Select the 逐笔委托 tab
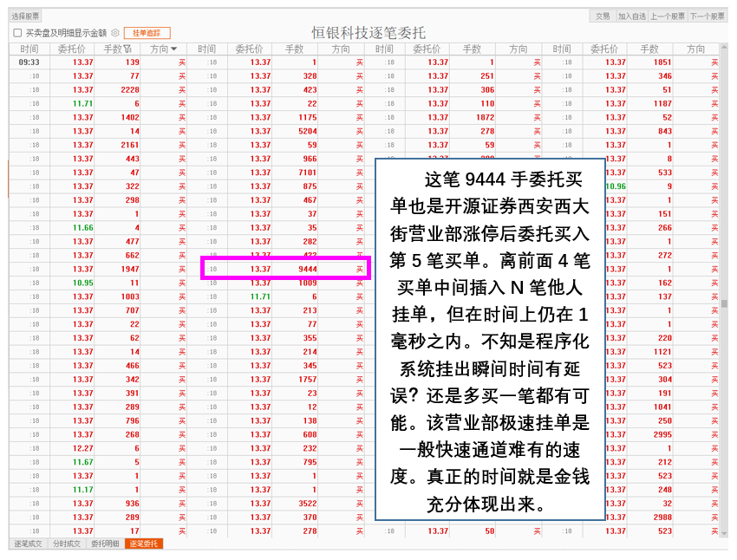Image resolution: width=737 pixels, height=560 pixels. 144,544
